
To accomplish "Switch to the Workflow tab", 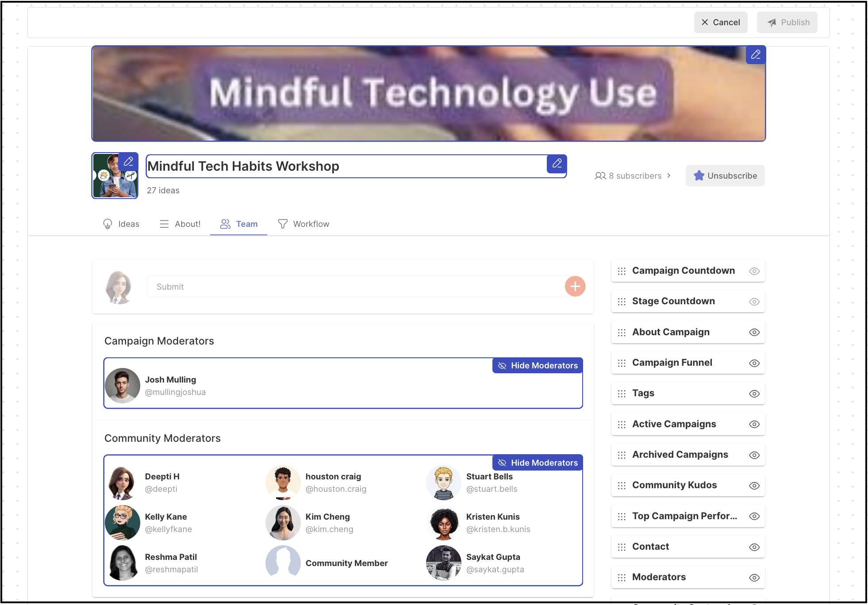I will point(303,224).
